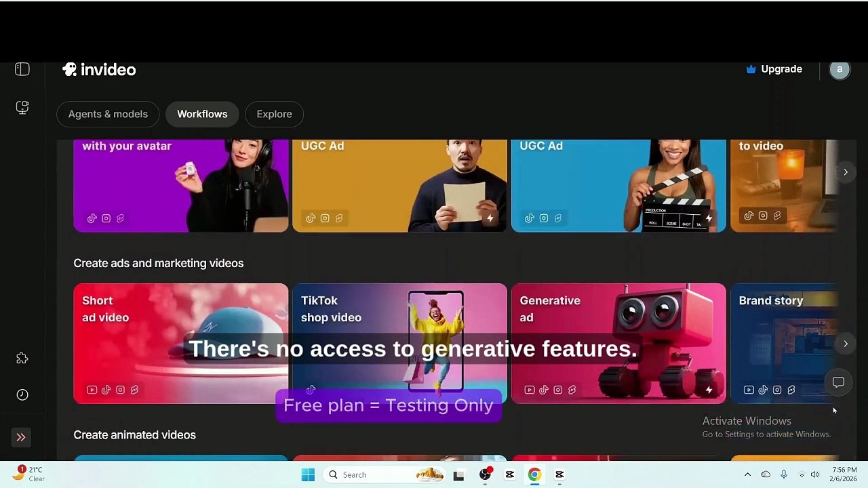868x488 pixels.
Task: Open the chat feedback bubble icon
Action: (x=838, y=382)
